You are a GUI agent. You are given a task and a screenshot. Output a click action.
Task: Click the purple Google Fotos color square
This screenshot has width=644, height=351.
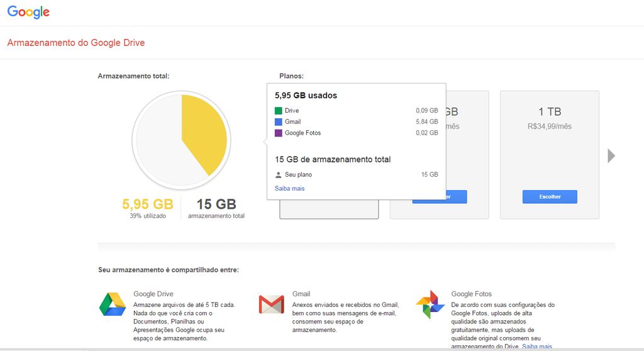[x=279, y=133]
